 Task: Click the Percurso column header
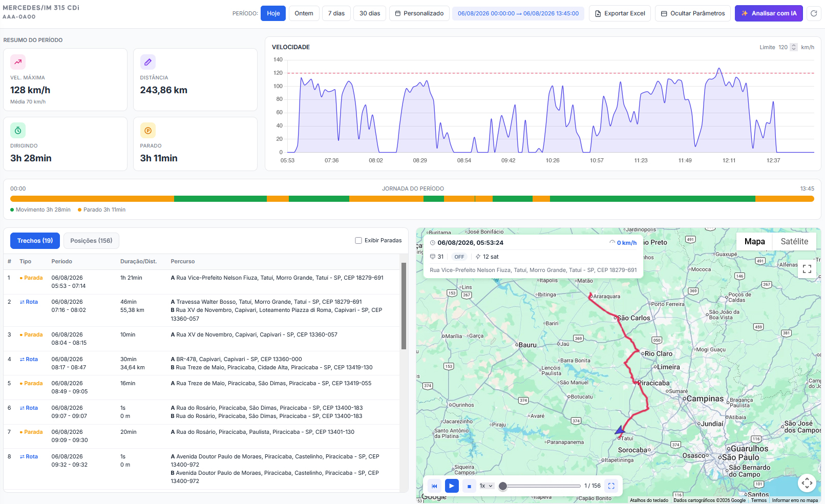(x=183, y=261)
